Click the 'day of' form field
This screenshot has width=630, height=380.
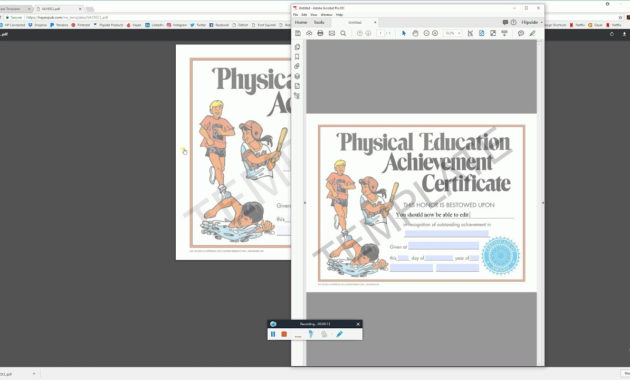[x=439, y=258]
